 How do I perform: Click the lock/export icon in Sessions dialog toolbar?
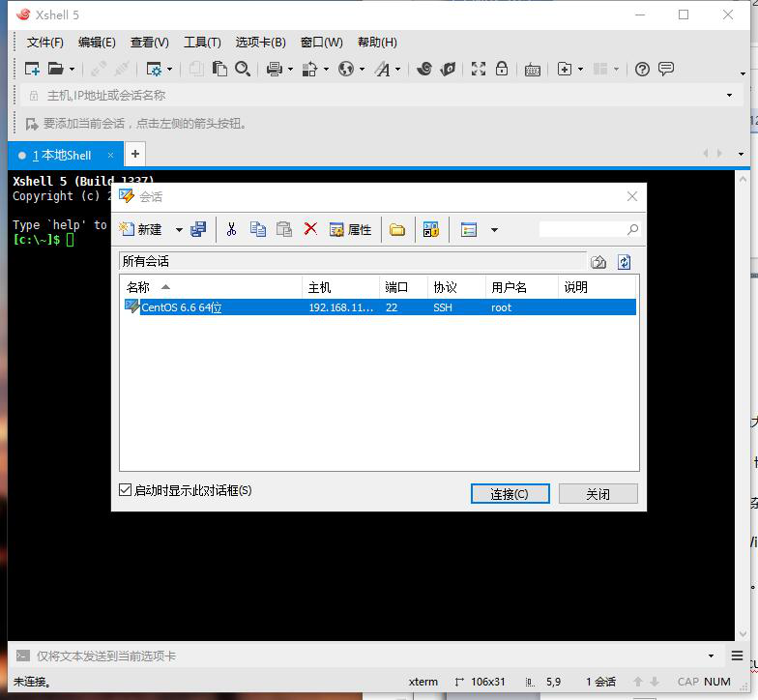point(431,229)
